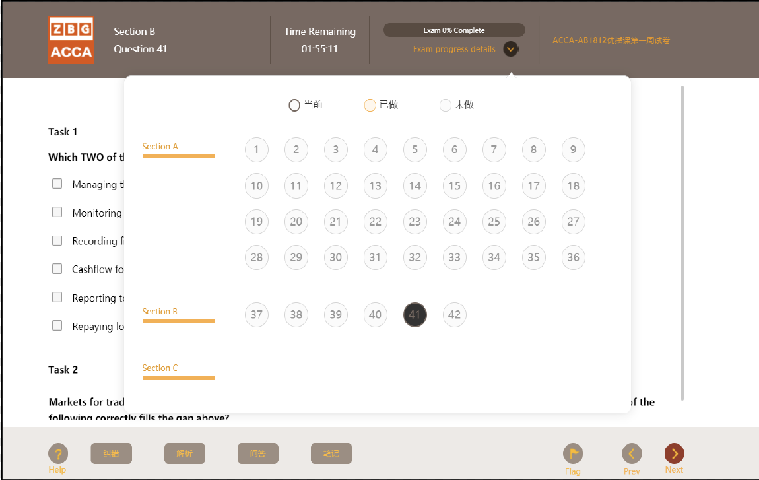The height and width of the screenshot is (480, 759).
Task: Tick the checkbox beside "Managing" option
Action: click(57, 184)
